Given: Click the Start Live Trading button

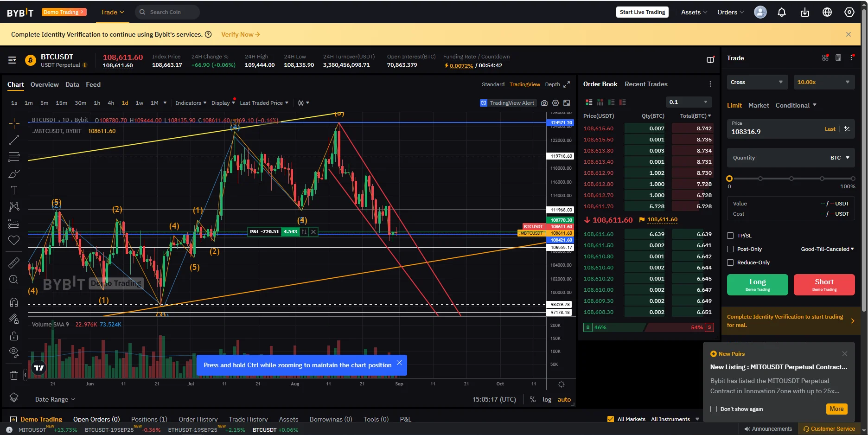Looking at the screenshot, I should point(643,12).
